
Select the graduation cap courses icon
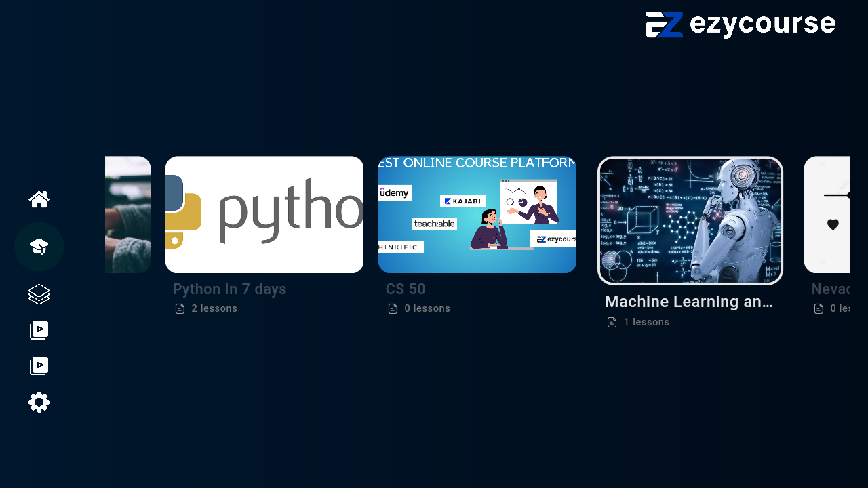tap(39, 247)
